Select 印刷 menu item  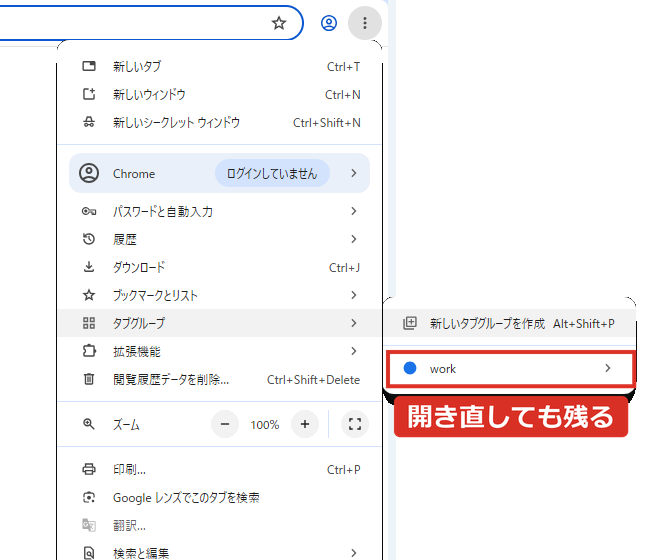(x=220, y=469)
